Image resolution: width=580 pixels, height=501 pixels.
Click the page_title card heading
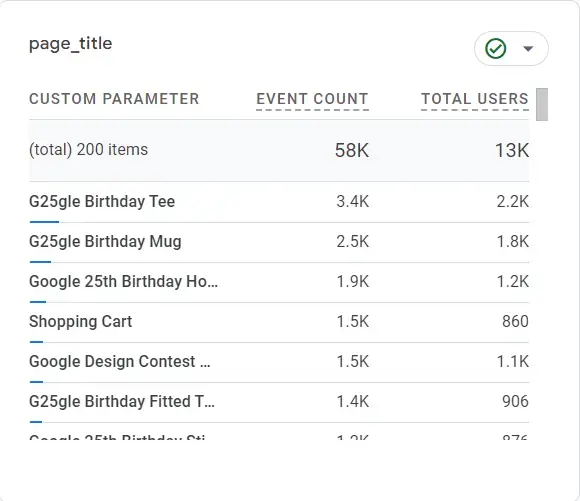[x=71, y=44]
